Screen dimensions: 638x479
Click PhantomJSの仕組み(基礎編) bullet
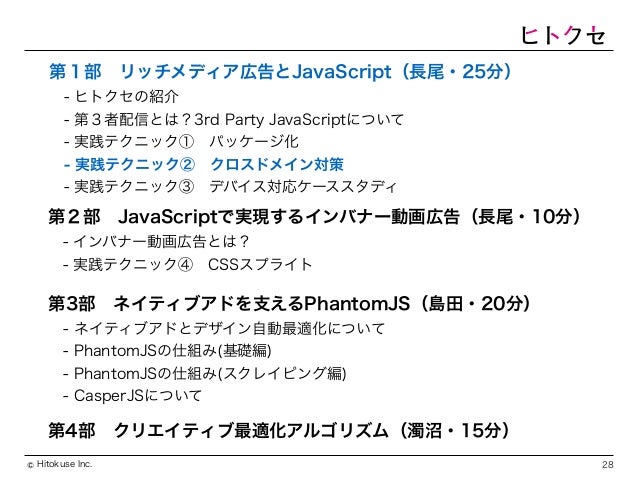tap(167, 351)
